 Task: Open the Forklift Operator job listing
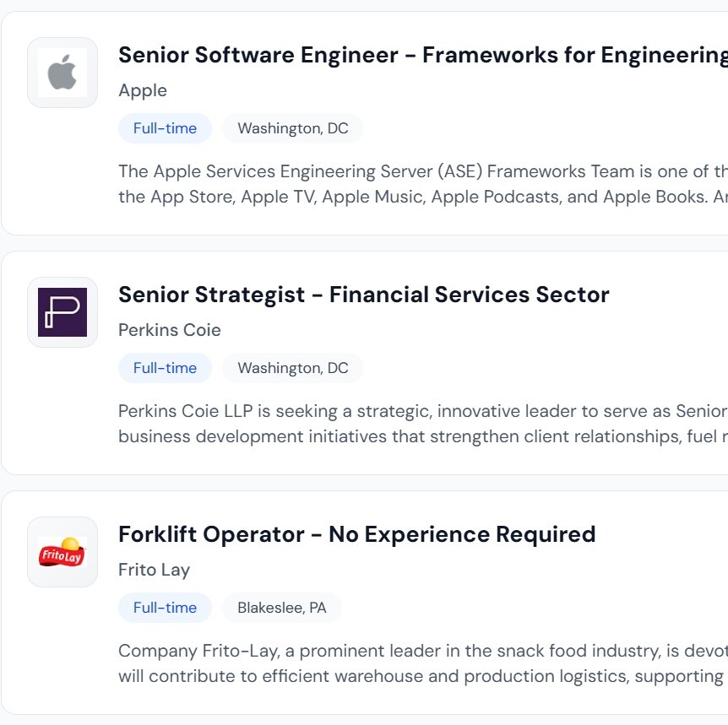tap(357, 534)
